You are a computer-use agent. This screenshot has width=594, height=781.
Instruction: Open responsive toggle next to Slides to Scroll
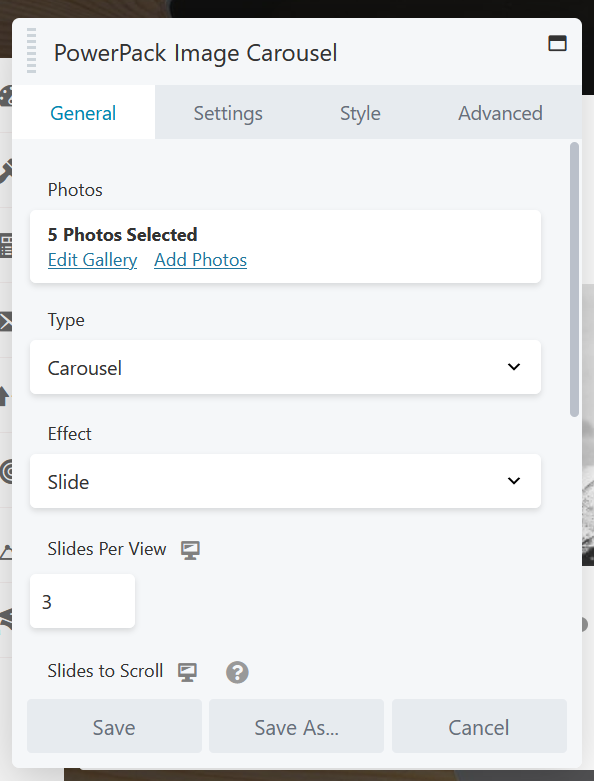[x=188, y=672]
